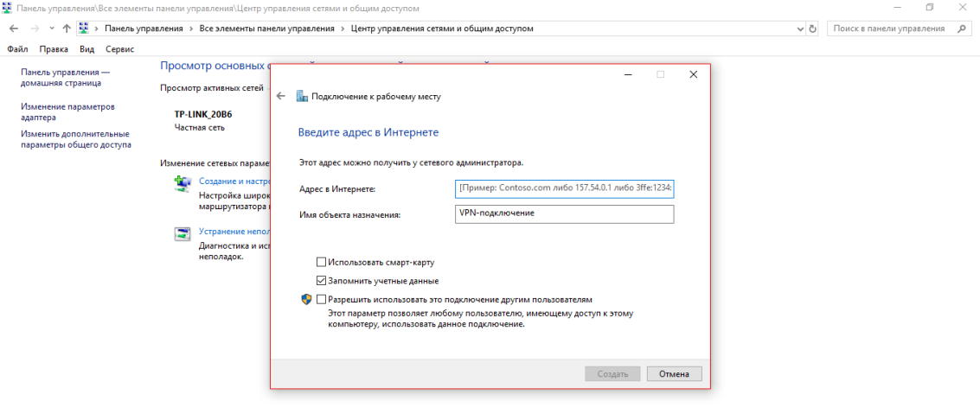Open the Файл menu
Viewport: 980px width, 420px height.
point(17,49)
